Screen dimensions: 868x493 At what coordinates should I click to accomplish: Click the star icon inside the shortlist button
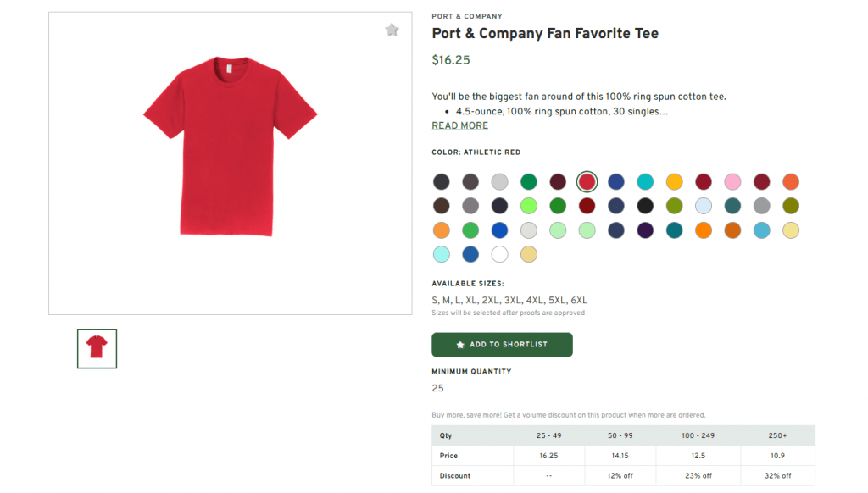click(459, 345)
